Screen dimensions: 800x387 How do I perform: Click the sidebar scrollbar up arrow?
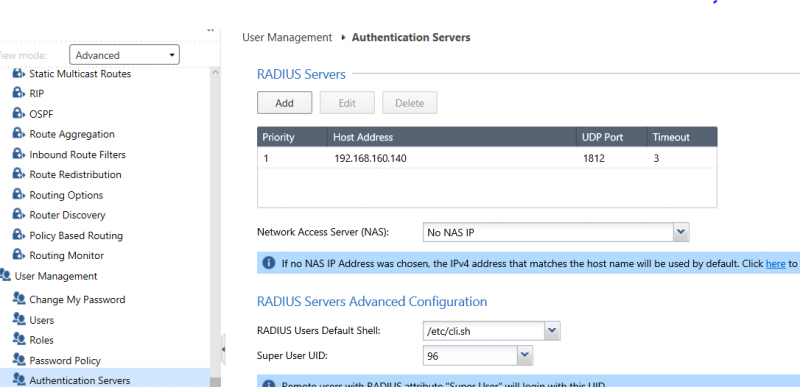[215, 72]
